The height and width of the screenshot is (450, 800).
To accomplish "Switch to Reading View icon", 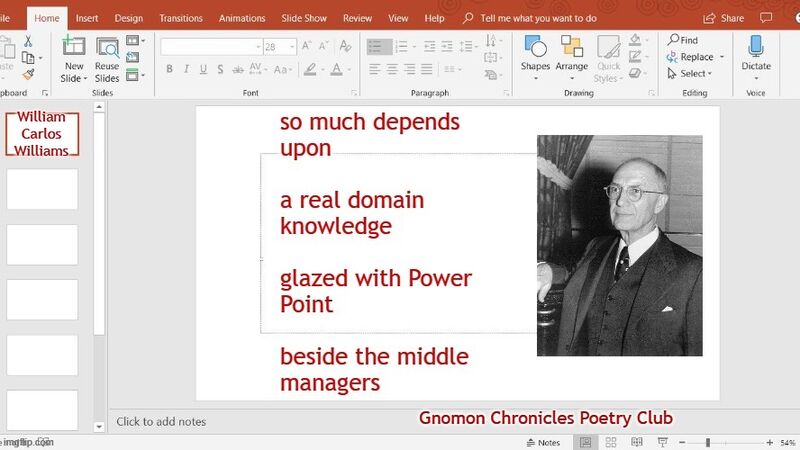I will (637, 442).
